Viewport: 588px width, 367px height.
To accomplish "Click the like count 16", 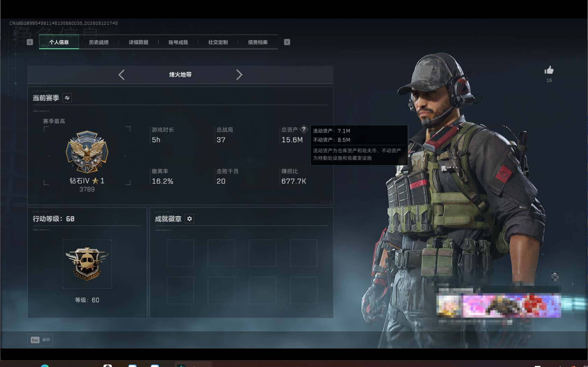I will pos(549,80).
